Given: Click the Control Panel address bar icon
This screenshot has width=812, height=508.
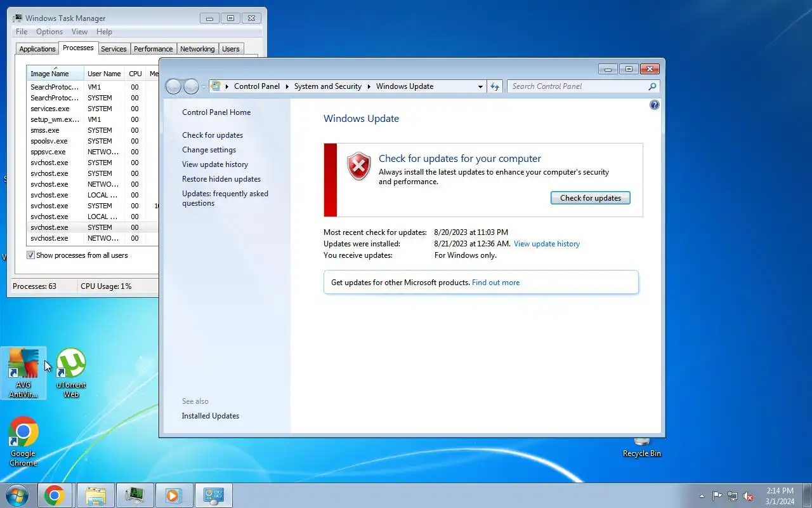Looking at the screenshot, I should (x=216, y=86).
